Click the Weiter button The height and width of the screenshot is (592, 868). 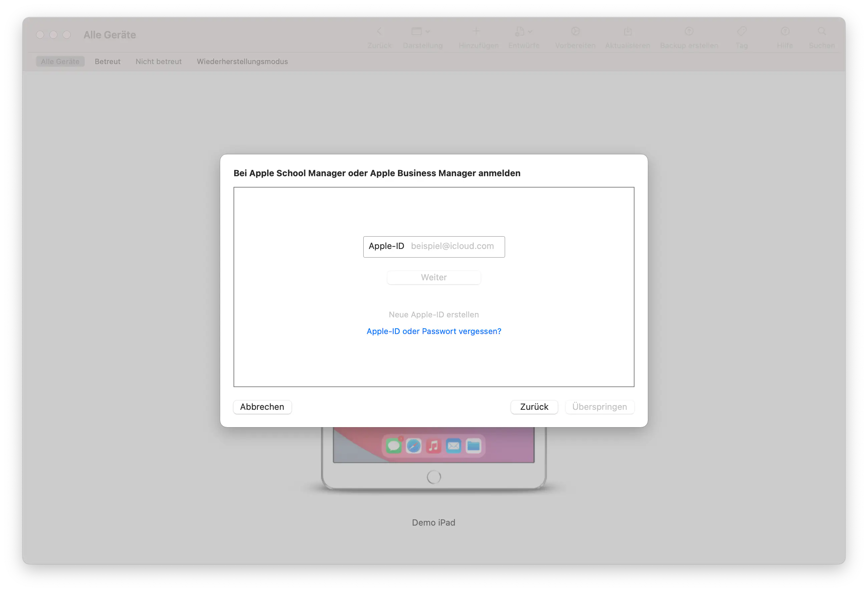tap(434, 277)
